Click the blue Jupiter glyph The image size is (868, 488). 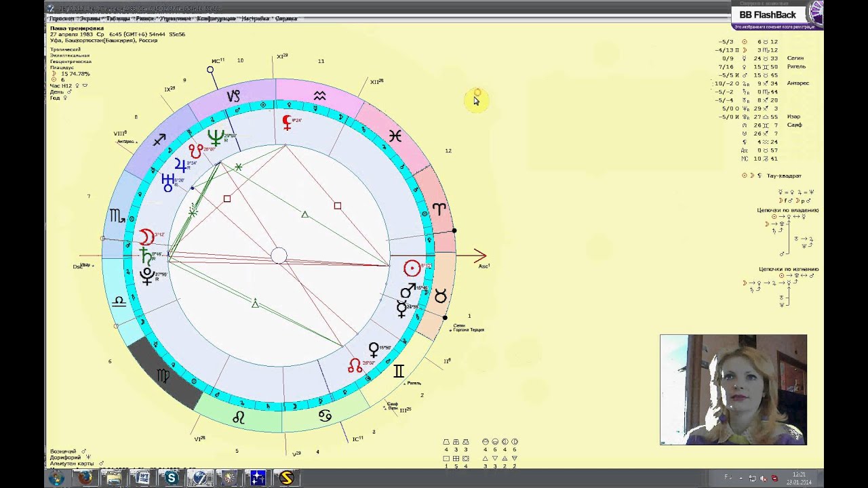pyautogui.click(x=180, y=165)
